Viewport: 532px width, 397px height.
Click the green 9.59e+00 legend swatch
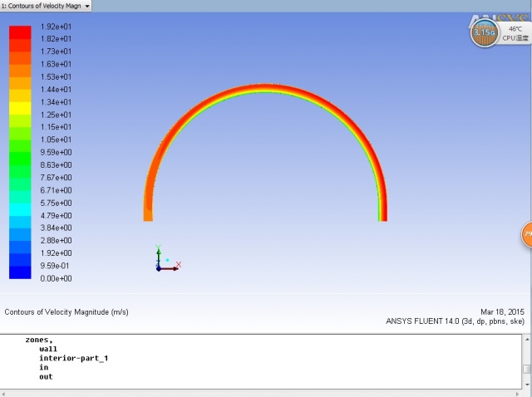point(20,152)
